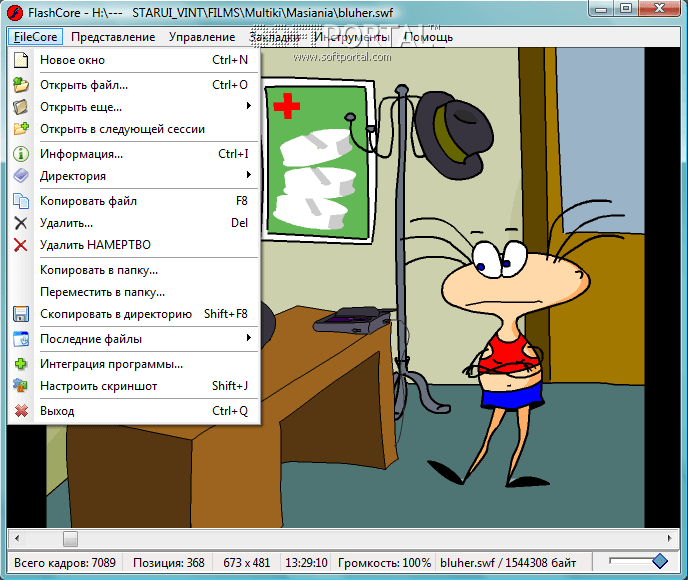Click the playback position slider thumb
688x580 pixels.
tap(70, 538)
